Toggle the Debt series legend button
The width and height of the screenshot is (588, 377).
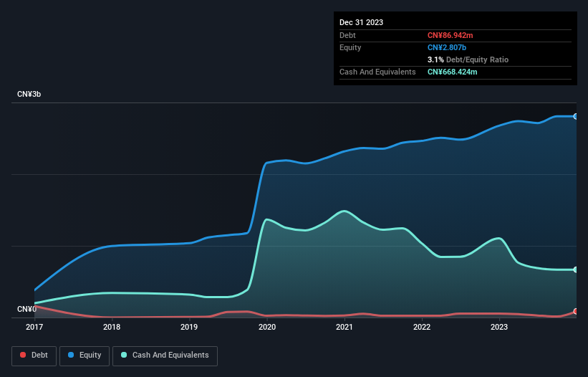tap(34, 355)
